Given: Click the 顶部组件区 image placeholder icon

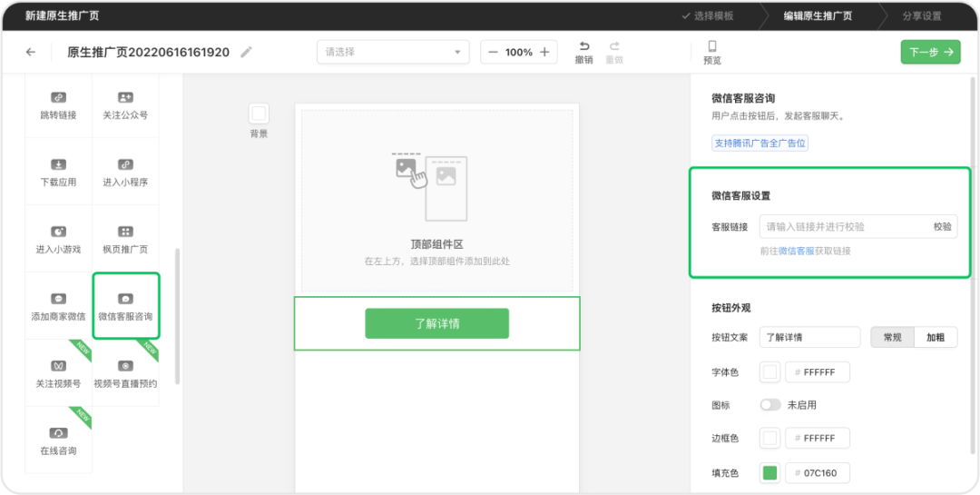Looking at the screenshot, I should point(431,186).
